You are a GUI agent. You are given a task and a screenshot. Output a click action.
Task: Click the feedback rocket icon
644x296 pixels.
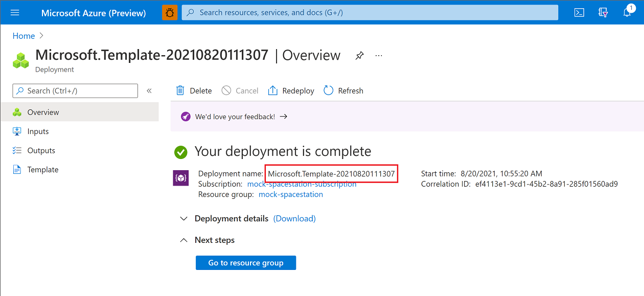pos(186,117)
